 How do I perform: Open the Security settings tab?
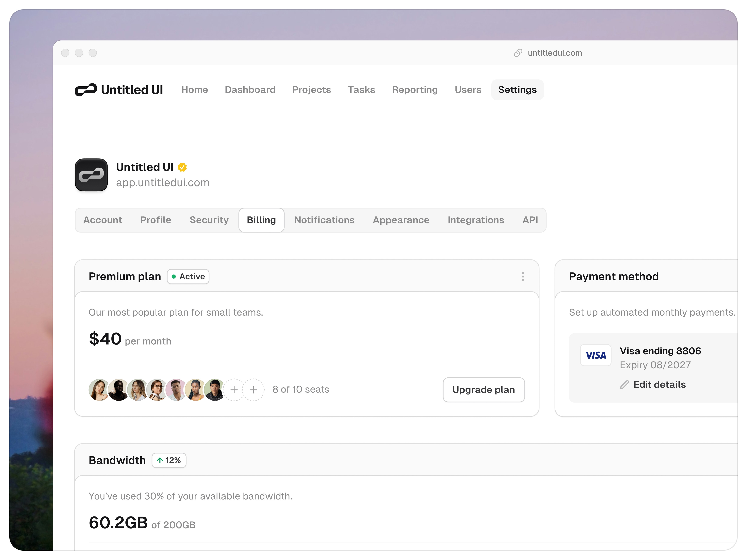click(x=209, y=220)
